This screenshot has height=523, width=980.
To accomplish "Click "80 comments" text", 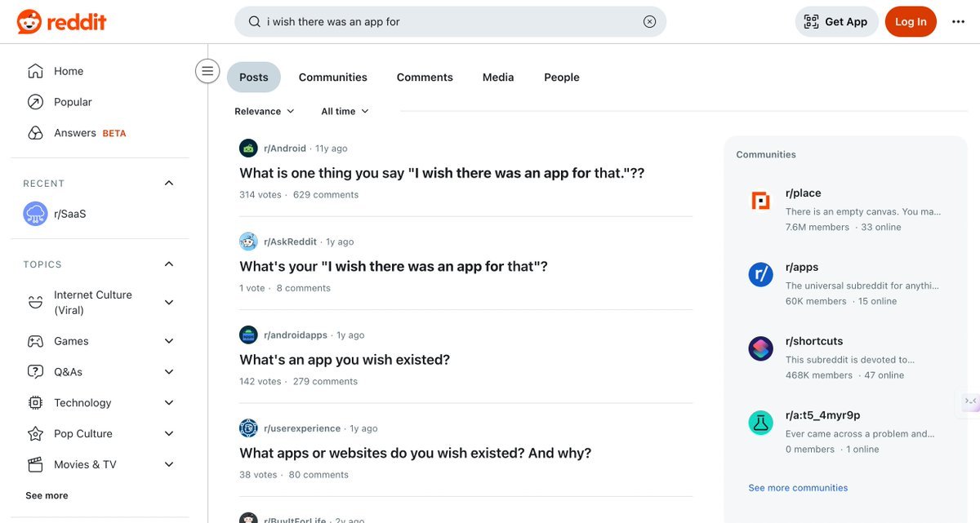I will coord(318,475).
